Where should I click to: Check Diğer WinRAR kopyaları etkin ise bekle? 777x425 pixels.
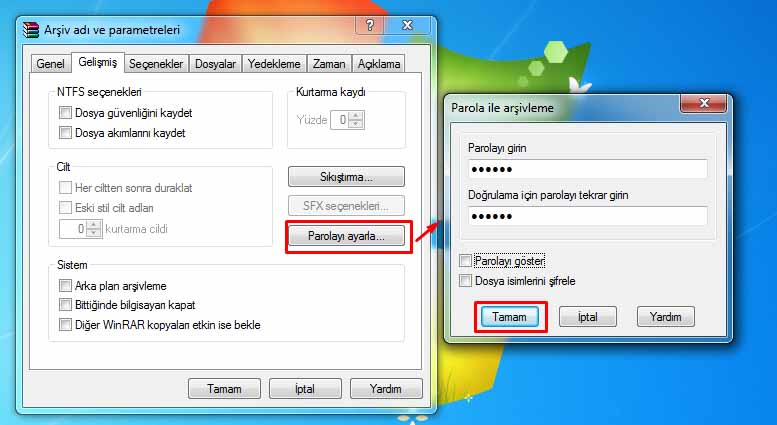pyautogui.click(x=65, y=324)
